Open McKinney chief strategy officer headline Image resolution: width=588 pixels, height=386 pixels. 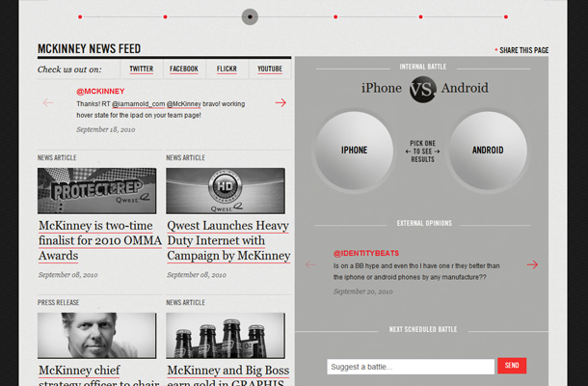99,374
